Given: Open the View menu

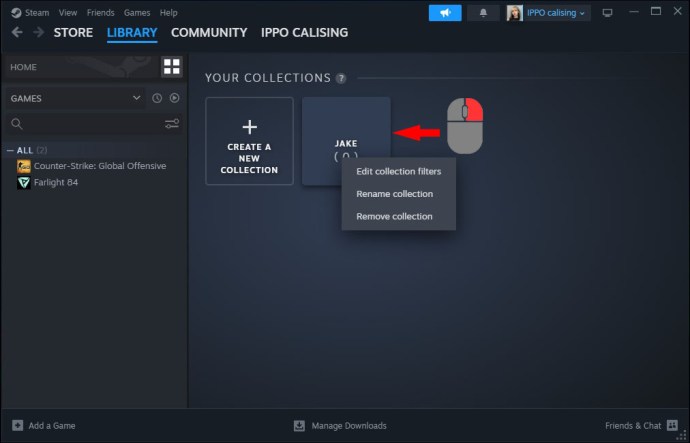Looking at the screenshot, I should 68,13.
